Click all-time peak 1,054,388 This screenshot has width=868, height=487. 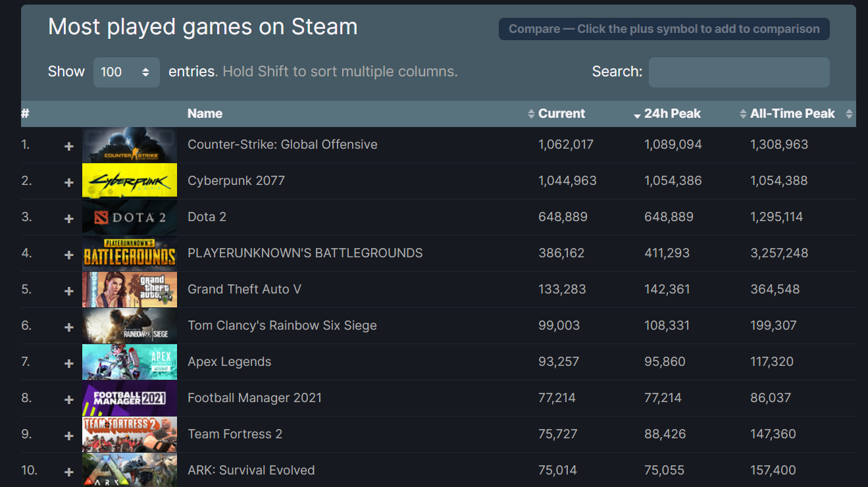click(x=779, y=180)
